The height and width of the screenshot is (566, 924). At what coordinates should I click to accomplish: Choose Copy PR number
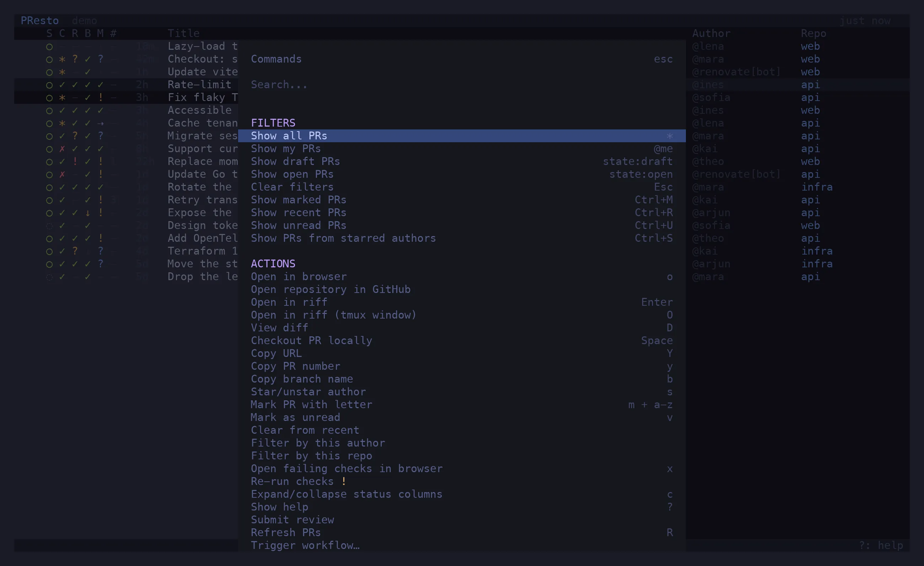(x=462, y=366)
